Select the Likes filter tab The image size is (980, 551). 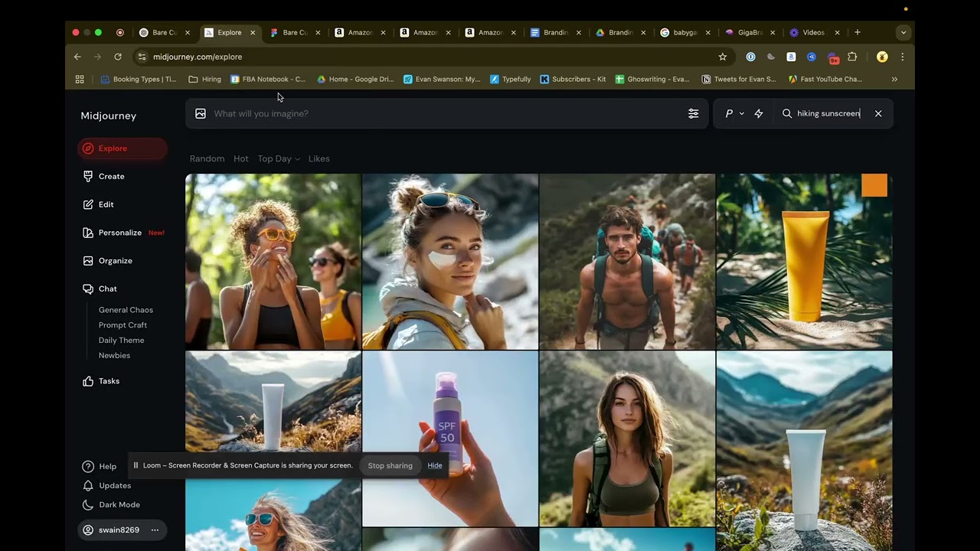click(x=319, y=158)
